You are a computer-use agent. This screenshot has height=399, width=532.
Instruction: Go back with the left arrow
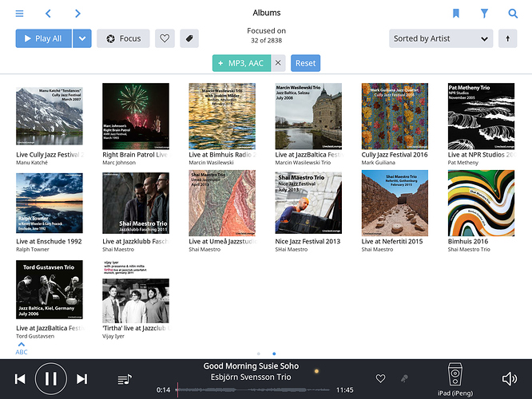pos(48,14)
